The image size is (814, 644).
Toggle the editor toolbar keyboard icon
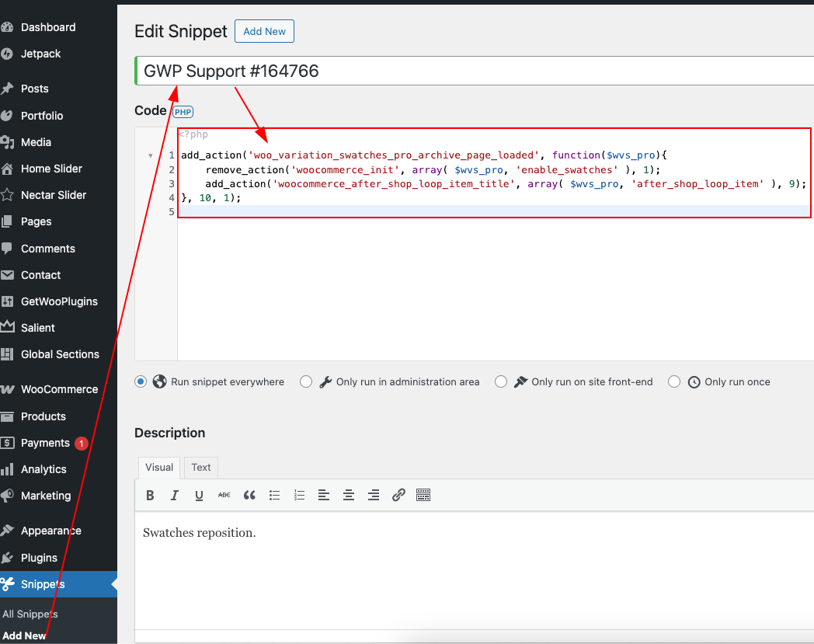423,496
